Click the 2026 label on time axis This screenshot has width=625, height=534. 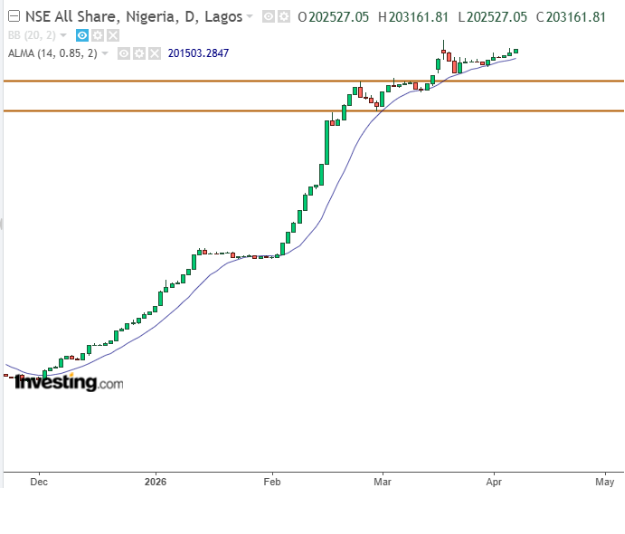point(155,480)
